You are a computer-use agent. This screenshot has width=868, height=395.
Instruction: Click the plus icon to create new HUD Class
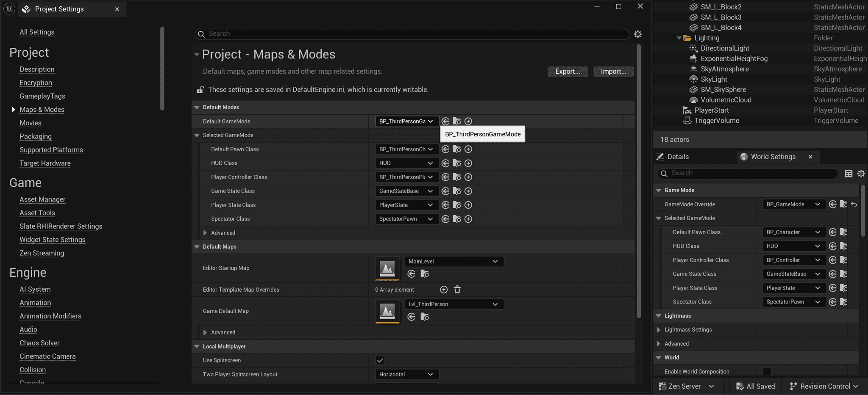(x=468, y=163)
